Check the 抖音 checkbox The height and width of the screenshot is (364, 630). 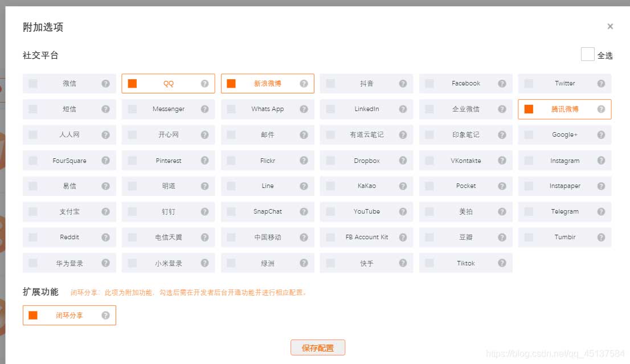[x=330, y=84]
